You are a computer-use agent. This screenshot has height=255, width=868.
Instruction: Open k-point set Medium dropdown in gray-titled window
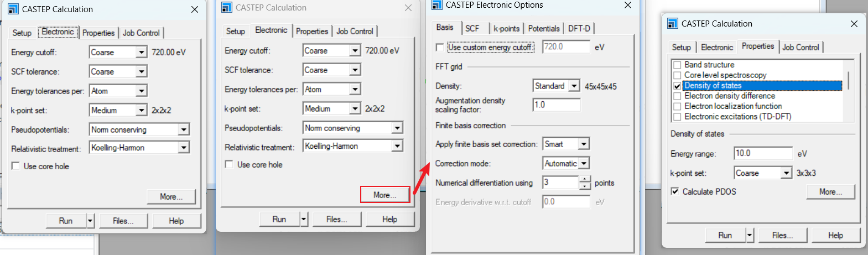(355, 109)
